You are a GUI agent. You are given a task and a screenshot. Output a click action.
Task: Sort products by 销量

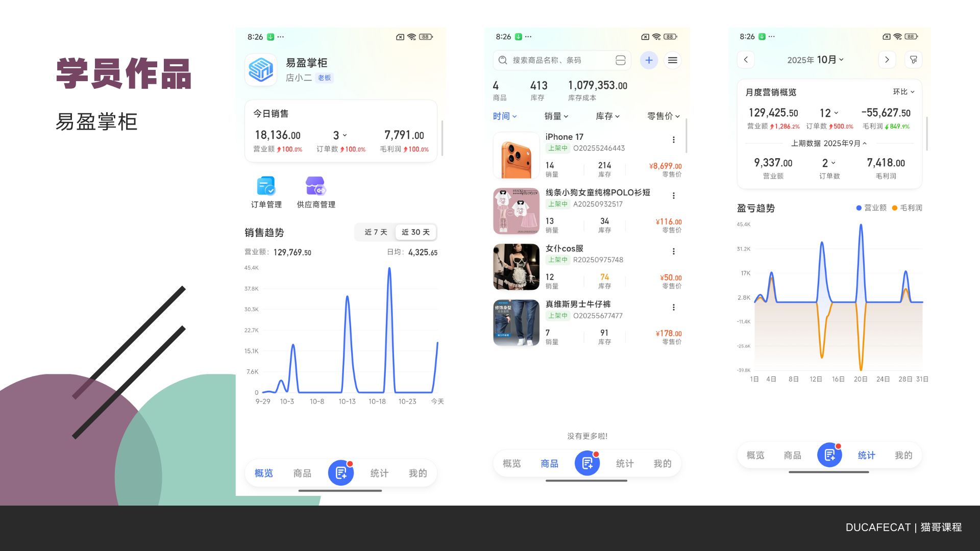tap(556, 116)
